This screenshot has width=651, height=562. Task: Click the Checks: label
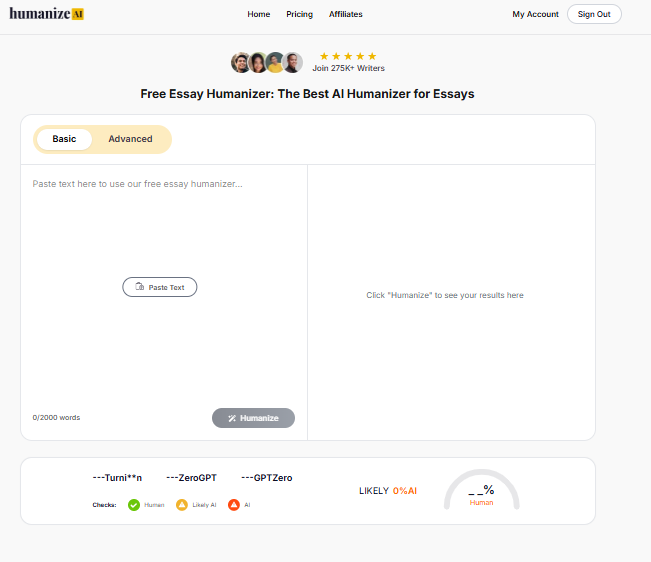click(104, 505)
